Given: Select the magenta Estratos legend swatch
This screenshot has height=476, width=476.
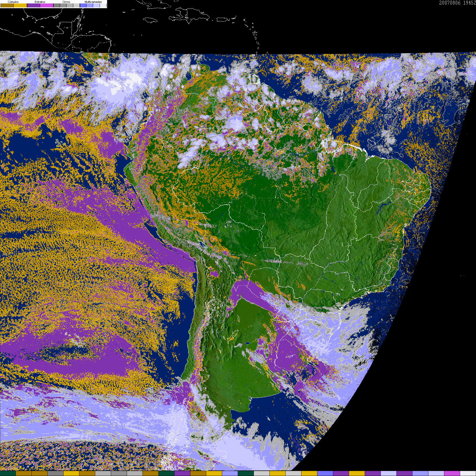Looking at the screenshot, I should tap(47, 5).
